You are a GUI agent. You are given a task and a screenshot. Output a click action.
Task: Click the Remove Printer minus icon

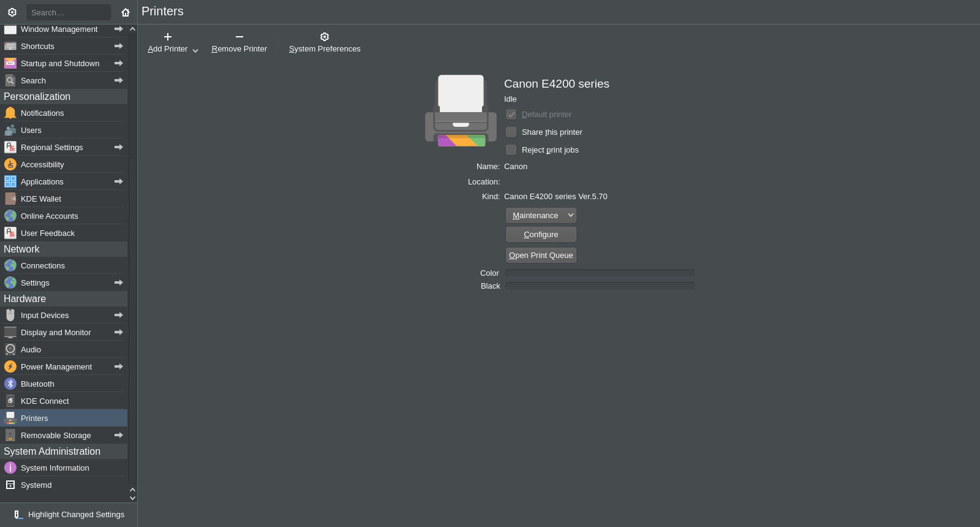(x=239, y=37)
